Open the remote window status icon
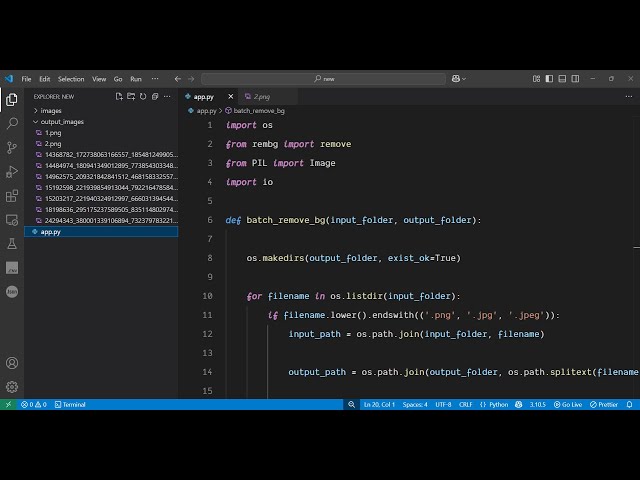This screenshot has height=480, width=640. [x=8, y=404]
